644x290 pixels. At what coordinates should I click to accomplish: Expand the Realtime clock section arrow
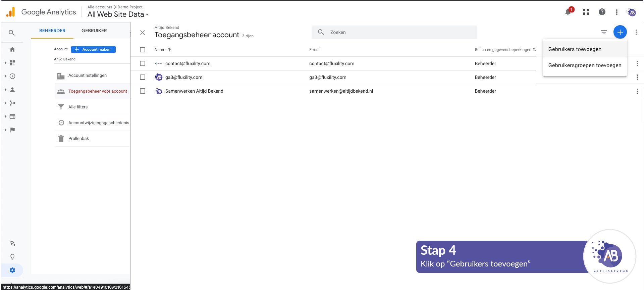coord(6,76)
